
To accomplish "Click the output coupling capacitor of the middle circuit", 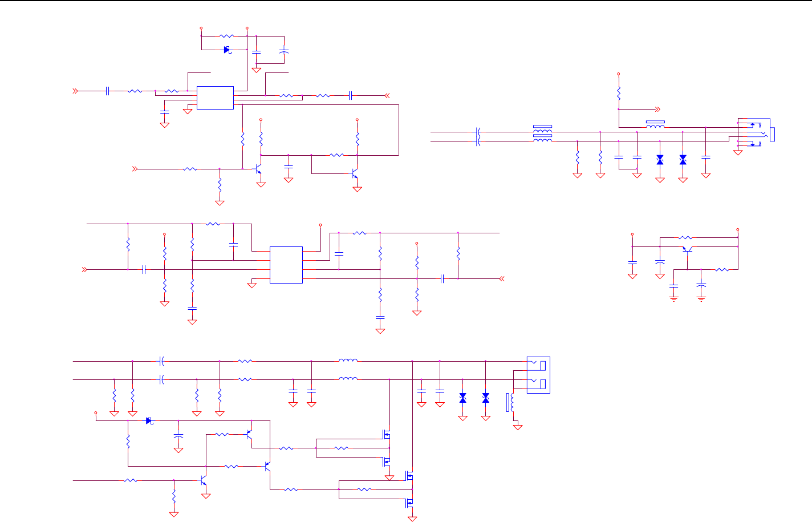I will tap(442, 279).
